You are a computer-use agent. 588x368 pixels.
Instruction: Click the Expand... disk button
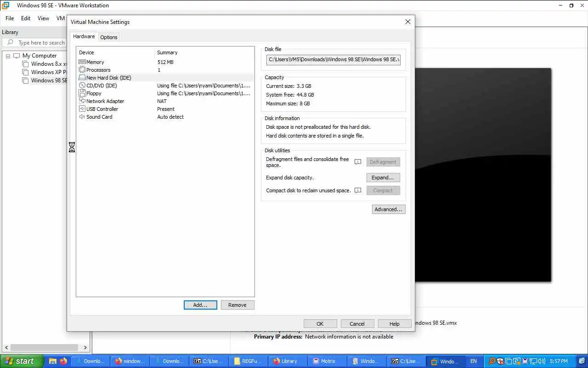point(383,178)
